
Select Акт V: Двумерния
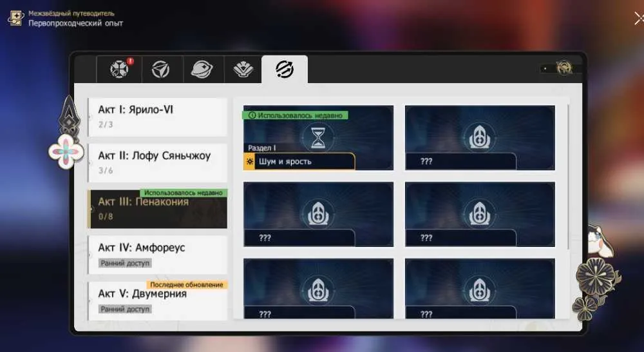click(x=158, y=300)
